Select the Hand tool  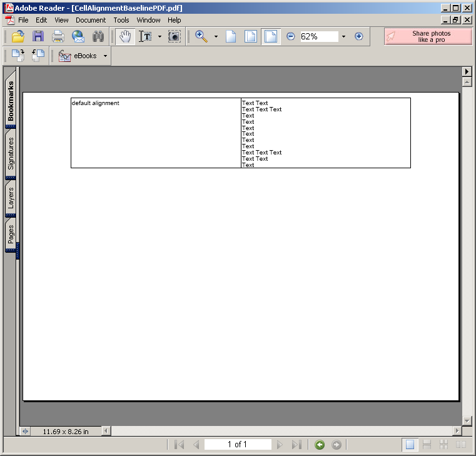[125, 36]
